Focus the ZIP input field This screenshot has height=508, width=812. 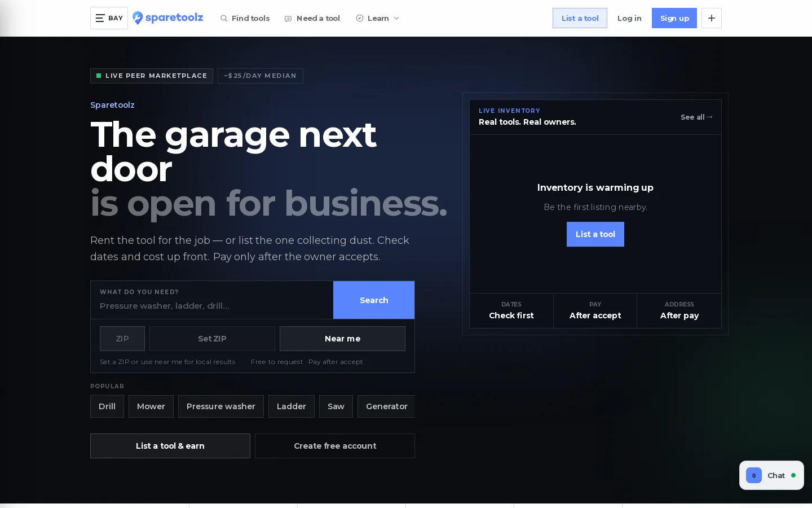(122, 339)
